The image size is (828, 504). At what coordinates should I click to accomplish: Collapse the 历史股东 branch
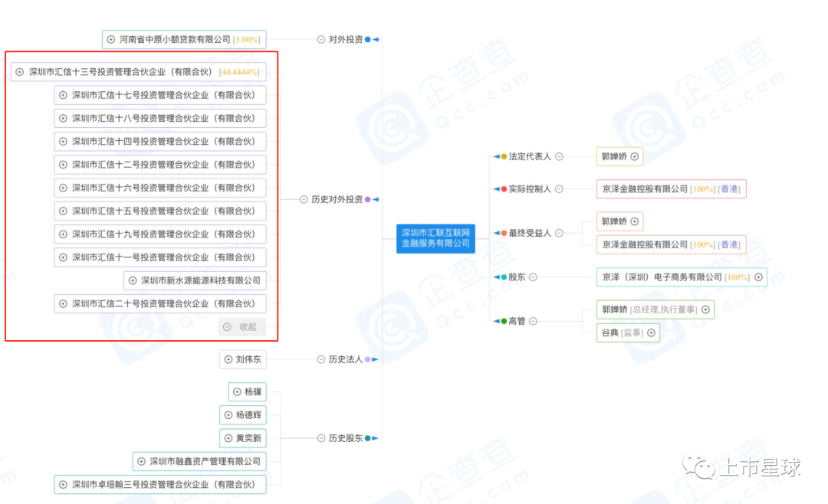(321, 438)
